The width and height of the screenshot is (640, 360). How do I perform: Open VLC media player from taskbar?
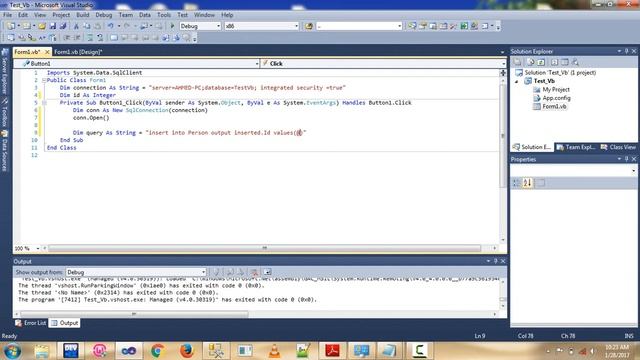point(274,351)
